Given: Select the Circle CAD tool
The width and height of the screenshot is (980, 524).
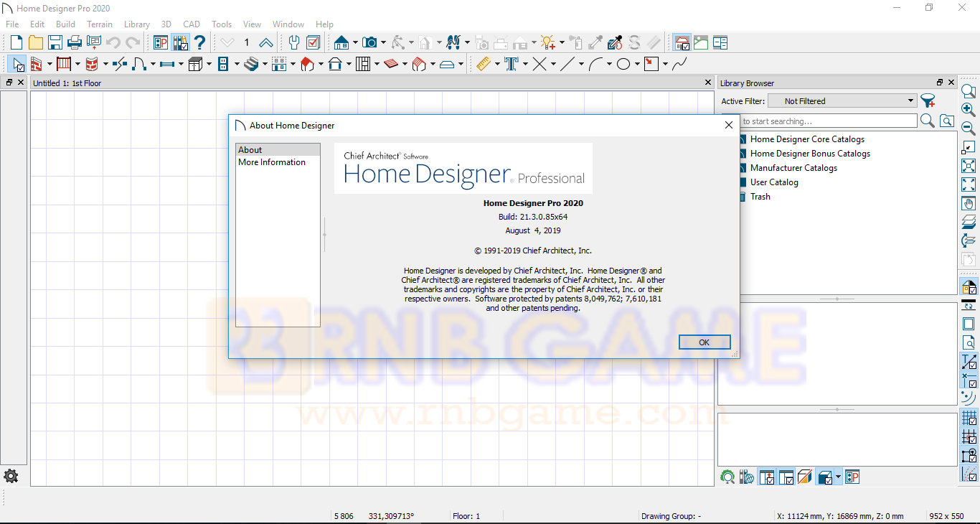Looking at the screenshot, I should click(x=623, y=64).
